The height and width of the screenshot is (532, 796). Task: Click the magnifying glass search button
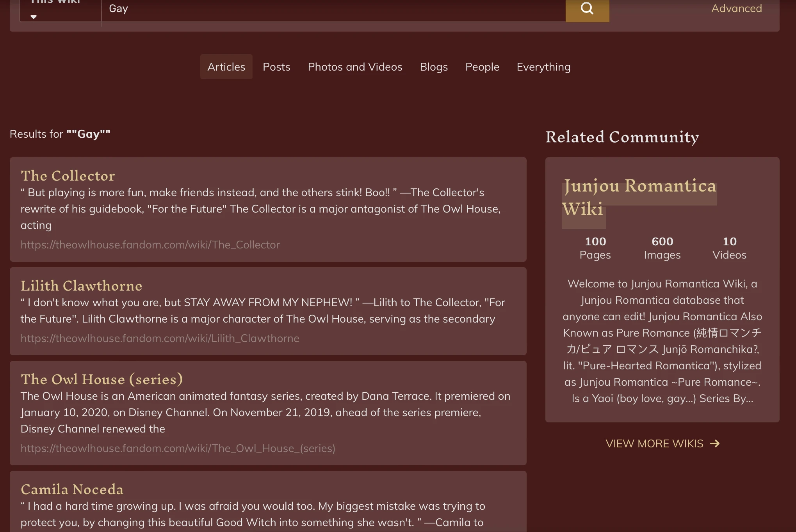(x=587, y=9)
